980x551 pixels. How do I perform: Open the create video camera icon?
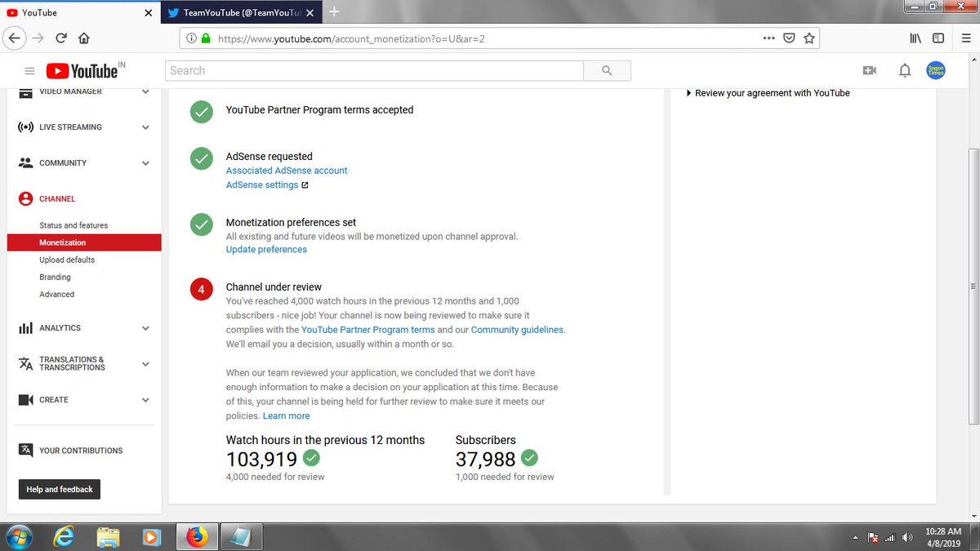(869, 71)
